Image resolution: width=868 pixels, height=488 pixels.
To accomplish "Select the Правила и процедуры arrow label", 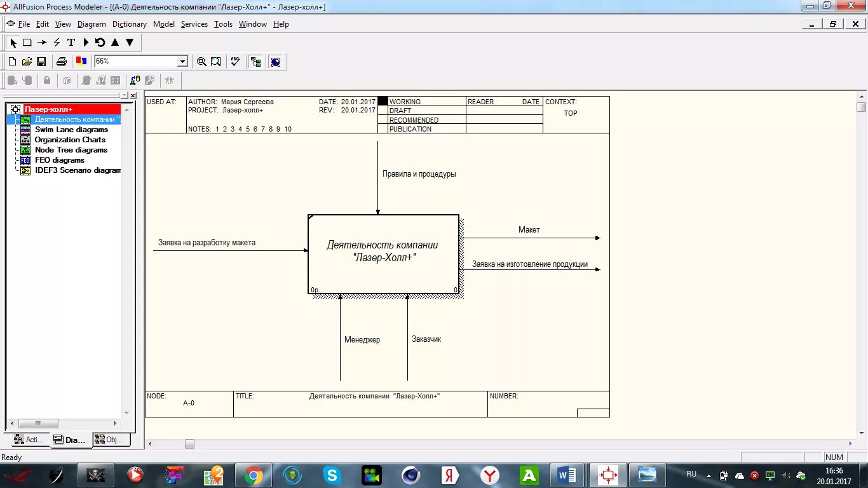I will [419, 174].
